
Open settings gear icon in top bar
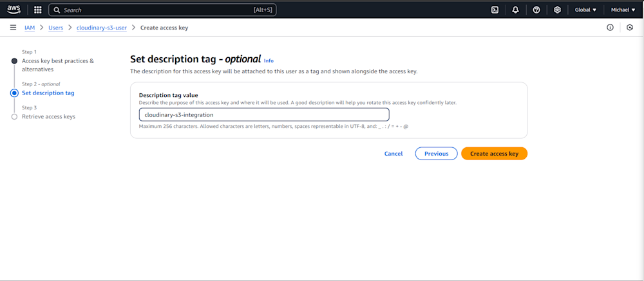[557, 10]
